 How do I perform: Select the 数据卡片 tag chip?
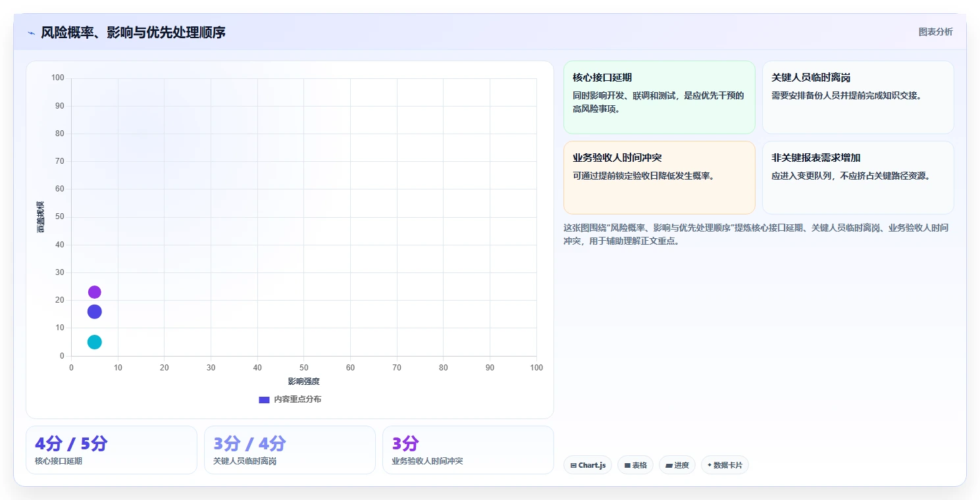(725, 465)
